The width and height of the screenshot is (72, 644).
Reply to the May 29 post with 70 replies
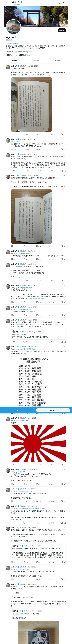point(13,134)
